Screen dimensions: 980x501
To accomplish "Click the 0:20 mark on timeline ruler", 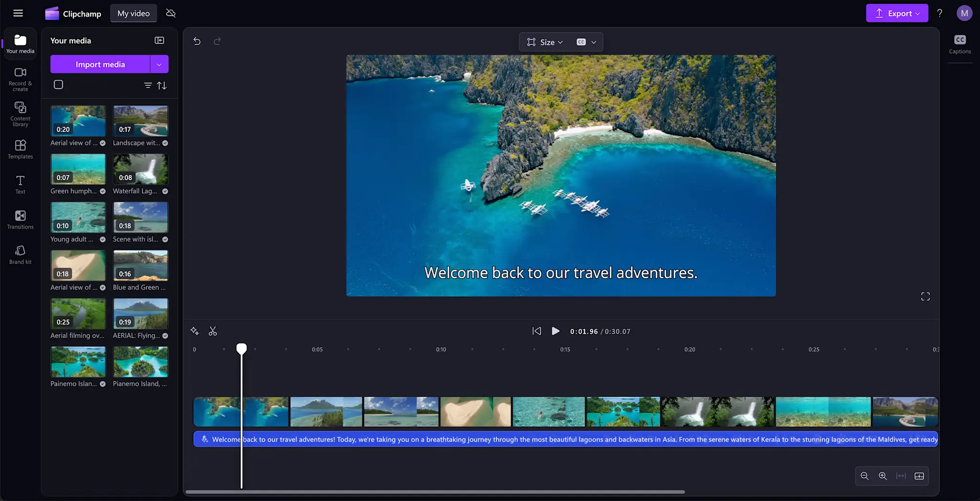I will (x=690, y=349).
